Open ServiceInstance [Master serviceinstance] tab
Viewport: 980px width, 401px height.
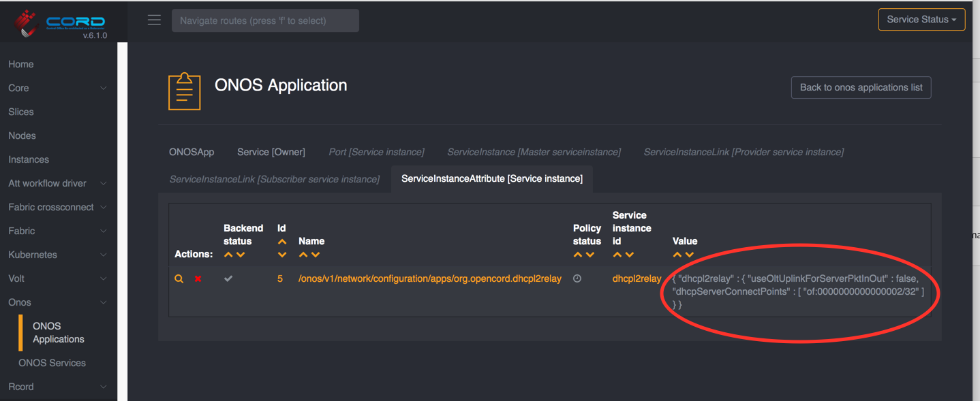tap(534, 152)
